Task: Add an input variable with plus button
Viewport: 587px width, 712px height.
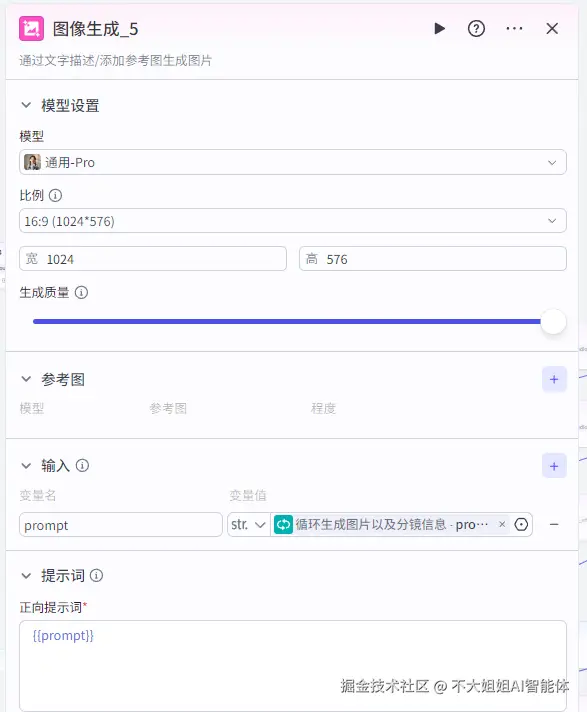Action: coord(554,466)
